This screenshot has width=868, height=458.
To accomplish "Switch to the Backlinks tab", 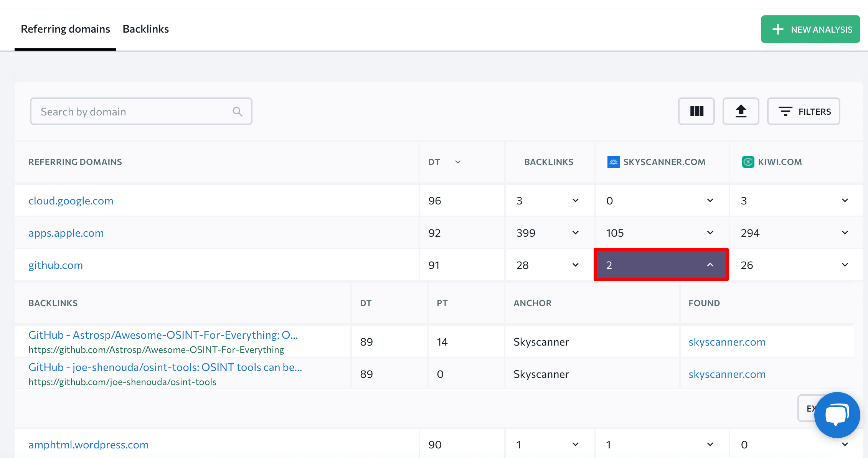I will click(x=146, y=29).
